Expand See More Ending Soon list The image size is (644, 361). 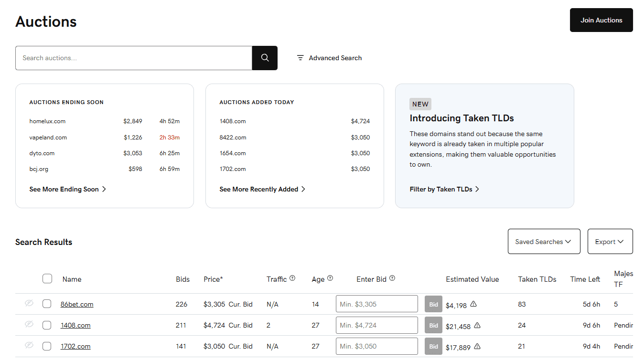67,189
